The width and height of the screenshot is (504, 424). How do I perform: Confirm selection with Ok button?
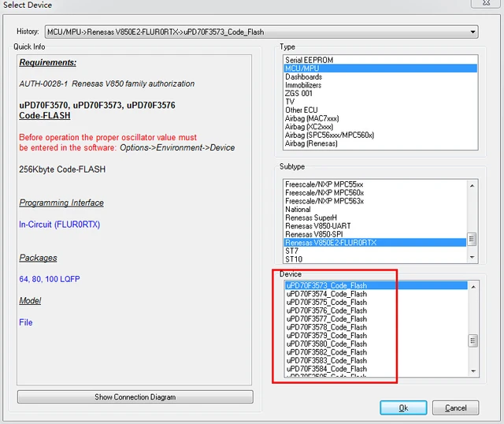coord(403,408)
